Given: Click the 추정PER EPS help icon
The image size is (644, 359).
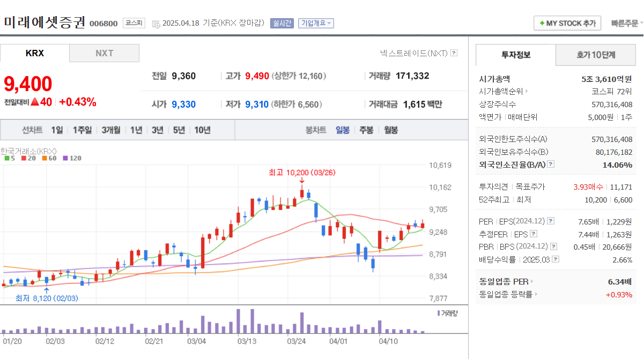Looking at the screenshot, I should point(534,233).
